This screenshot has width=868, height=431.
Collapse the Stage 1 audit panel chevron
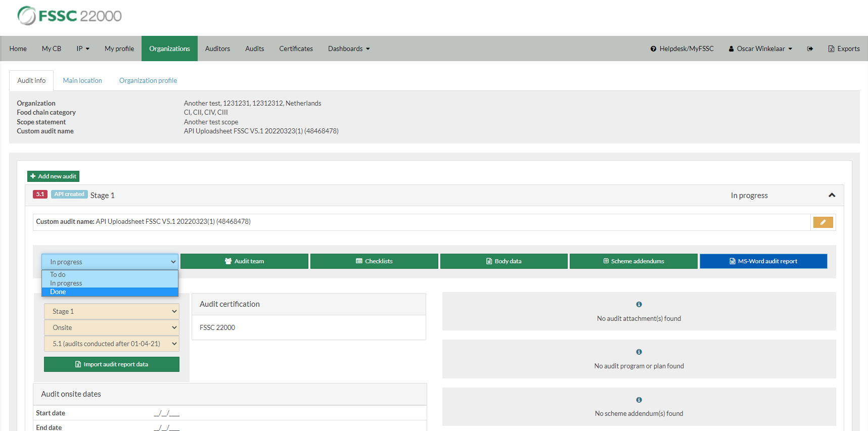(x=832, y=195)
